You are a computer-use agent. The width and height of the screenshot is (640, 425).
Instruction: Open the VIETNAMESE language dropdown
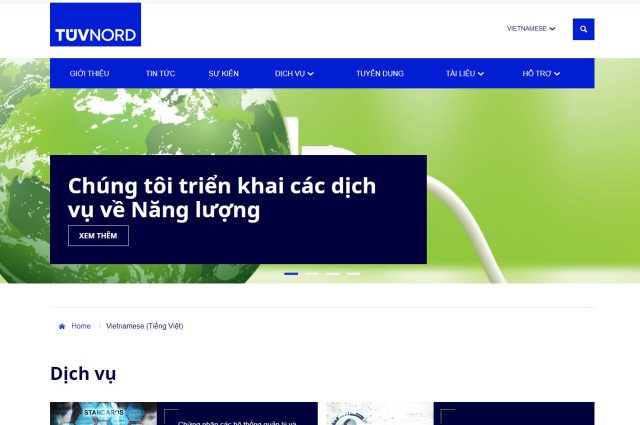point(531,29)
